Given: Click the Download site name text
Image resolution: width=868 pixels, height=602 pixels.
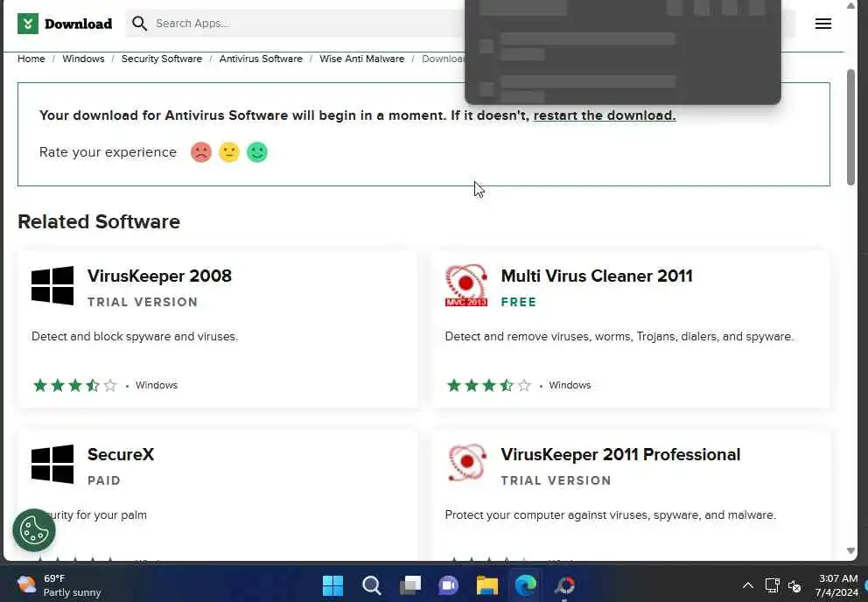Looking at the screenshot, I should click(78, 24).
